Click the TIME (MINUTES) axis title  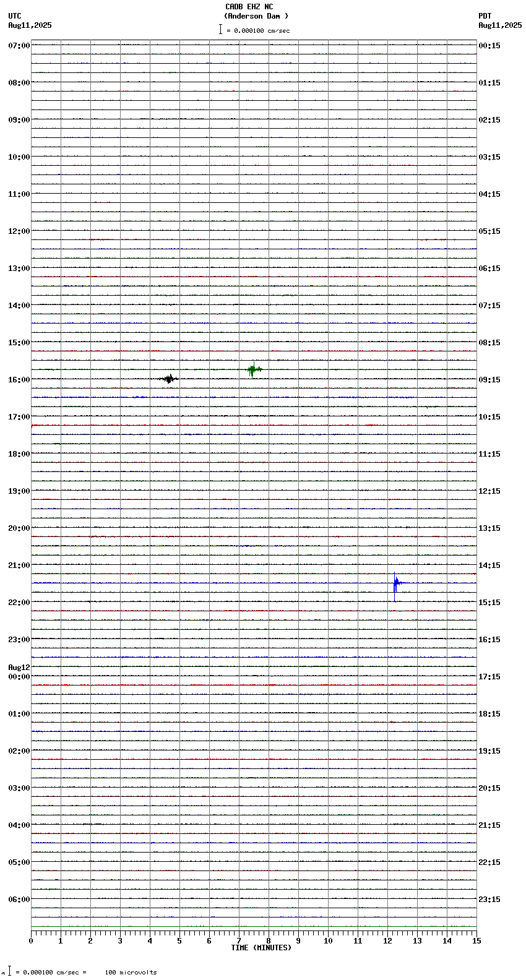click(261, 948)
